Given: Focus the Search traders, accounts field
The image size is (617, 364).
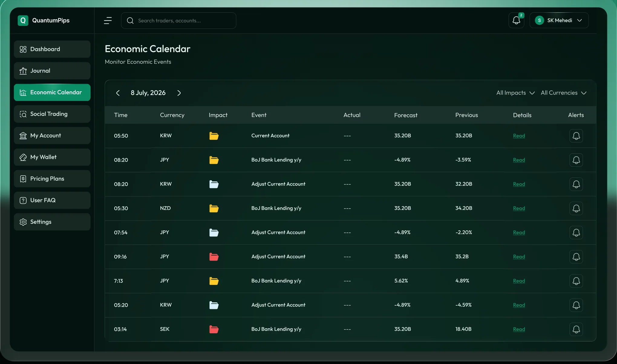Looking at the screenshot, I should (178, 21).
